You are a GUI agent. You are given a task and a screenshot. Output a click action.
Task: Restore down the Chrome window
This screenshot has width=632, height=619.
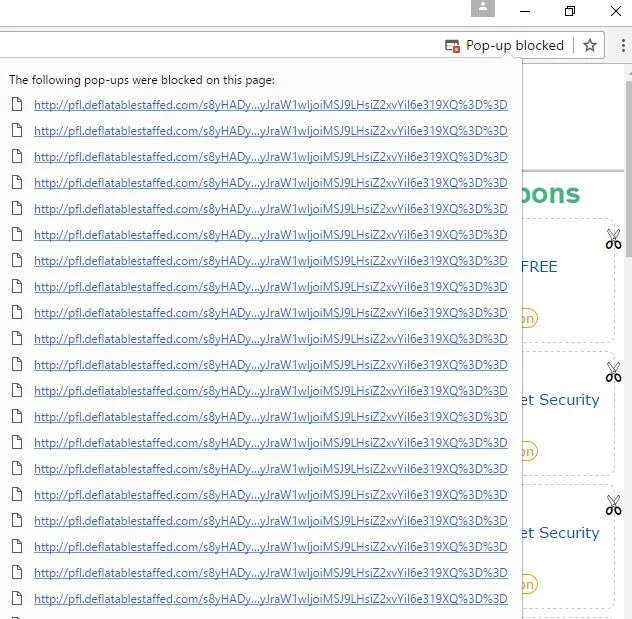(x=570, y=11)
